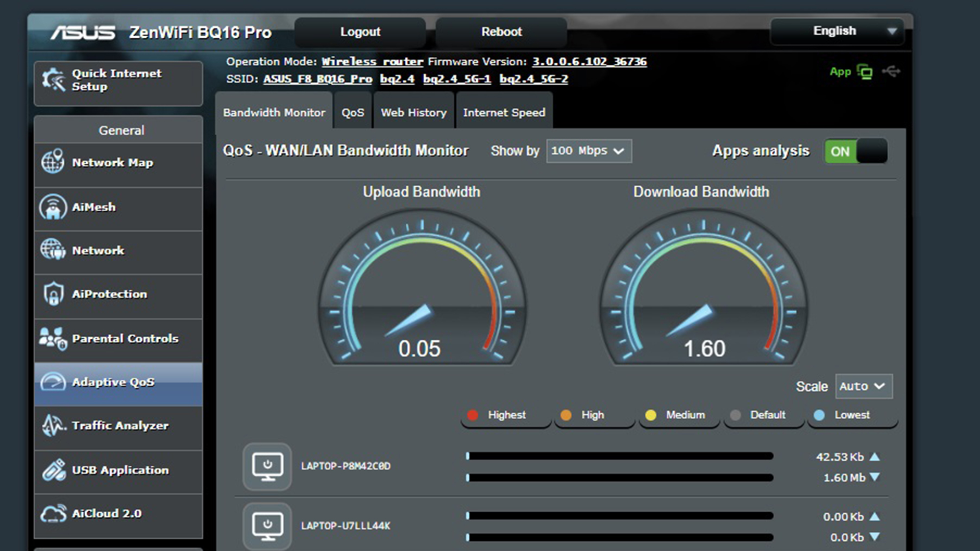Switch to the QoS tab
This screenshot has width=980, height=551.
click(353, 112)
